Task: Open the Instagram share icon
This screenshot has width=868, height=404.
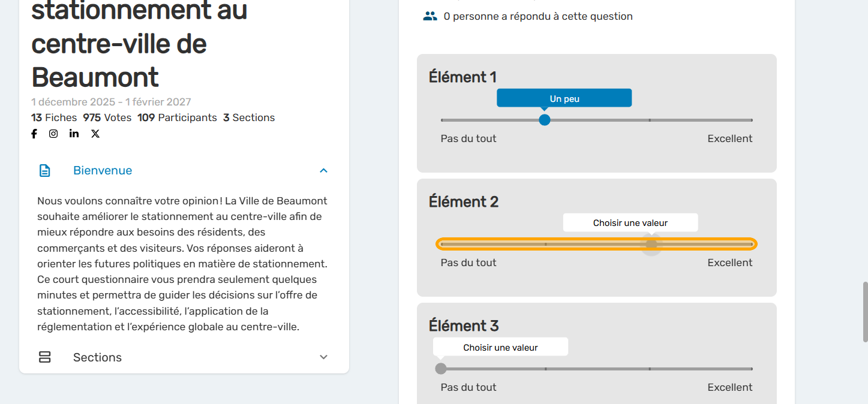Action: (x=53, y=134)
